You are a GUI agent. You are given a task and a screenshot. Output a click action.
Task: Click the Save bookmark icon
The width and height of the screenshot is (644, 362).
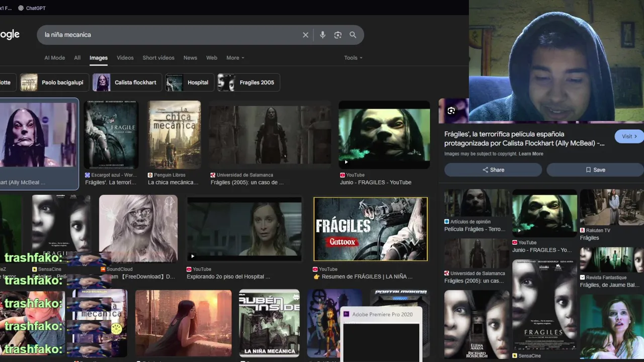[588, 170]
